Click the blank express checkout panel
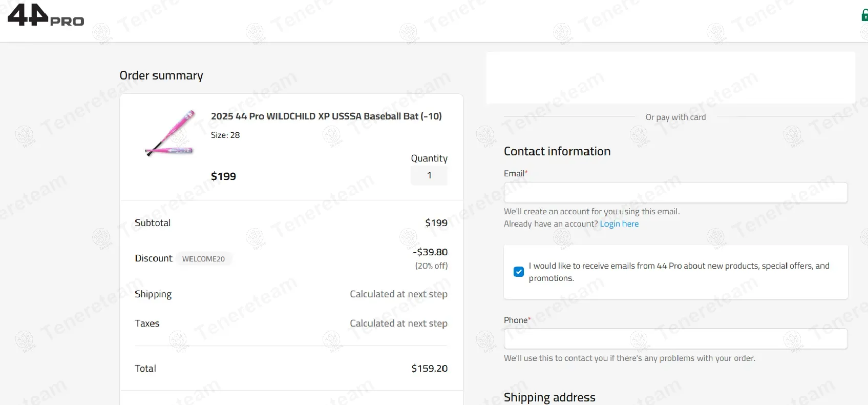The image size is (868, 405). [x=670, y=77]
